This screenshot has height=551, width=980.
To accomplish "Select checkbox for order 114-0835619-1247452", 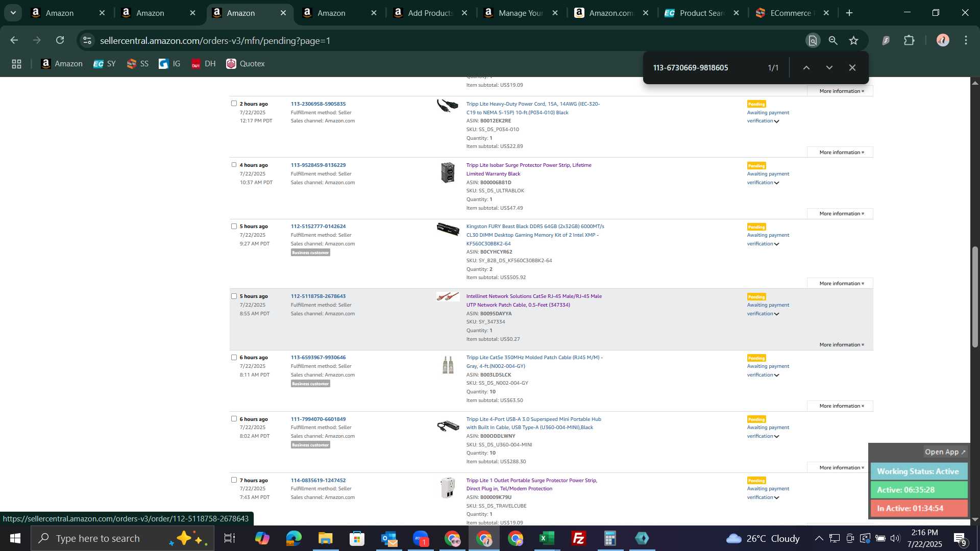I will click(234, 480).
